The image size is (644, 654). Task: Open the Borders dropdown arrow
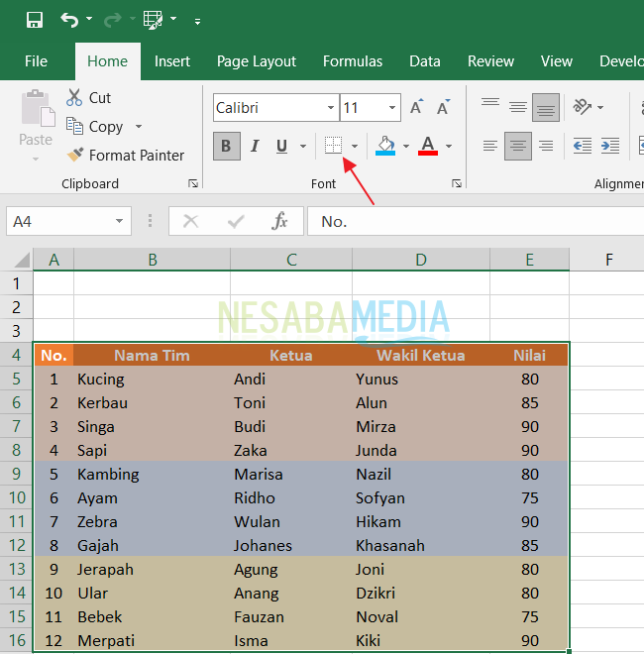[355, 146]
